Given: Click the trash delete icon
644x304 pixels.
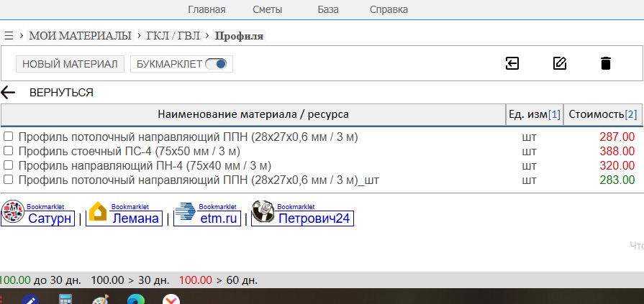Looking at the screenshot, I should coord(606,63).
